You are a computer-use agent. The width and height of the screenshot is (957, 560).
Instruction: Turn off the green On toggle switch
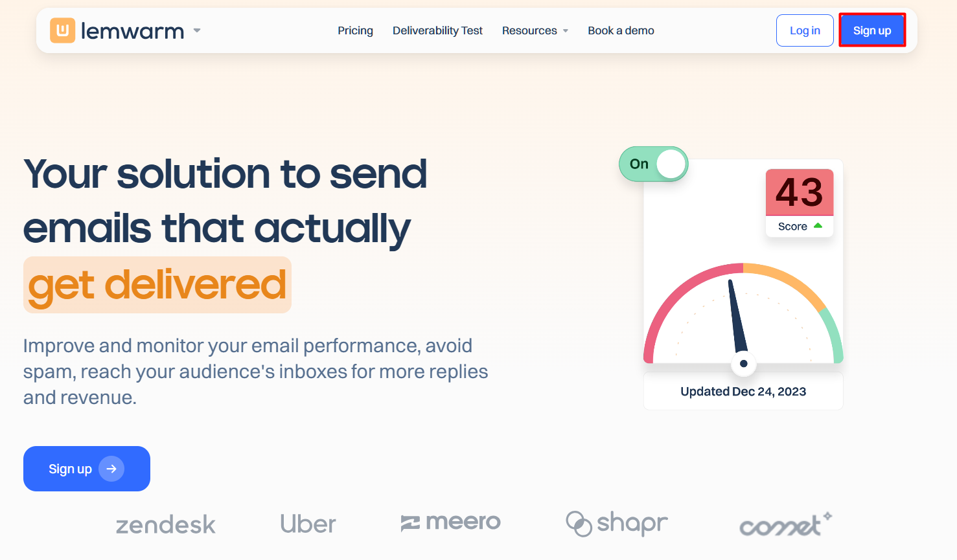(x=654, y=164)
